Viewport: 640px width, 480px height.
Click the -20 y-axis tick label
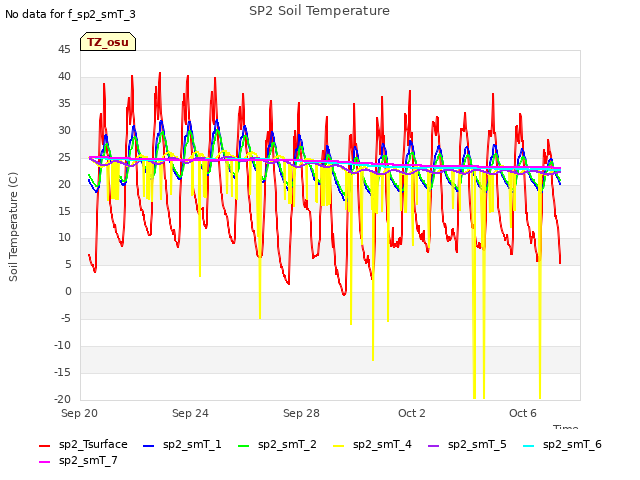[x=62, y=400]
